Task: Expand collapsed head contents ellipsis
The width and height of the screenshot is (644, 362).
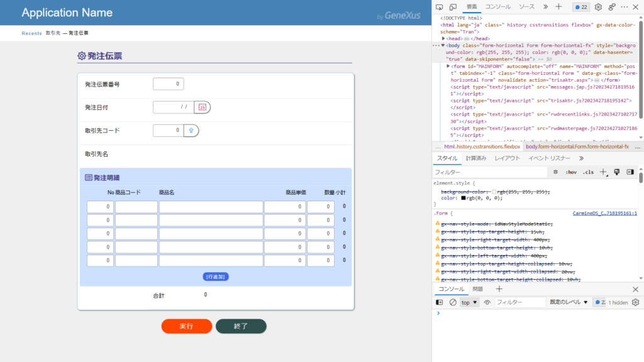Action: tap(467, 39)
